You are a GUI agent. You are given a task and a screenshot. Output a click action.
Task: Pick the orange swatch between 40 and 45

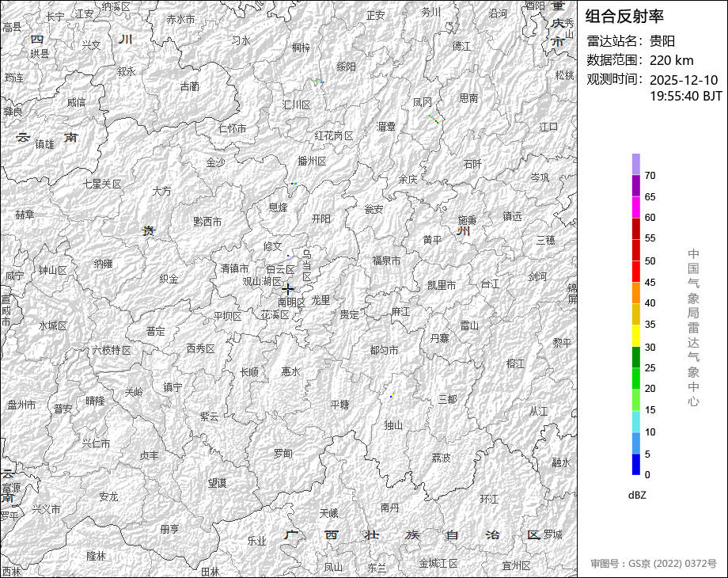coord(636,293)
